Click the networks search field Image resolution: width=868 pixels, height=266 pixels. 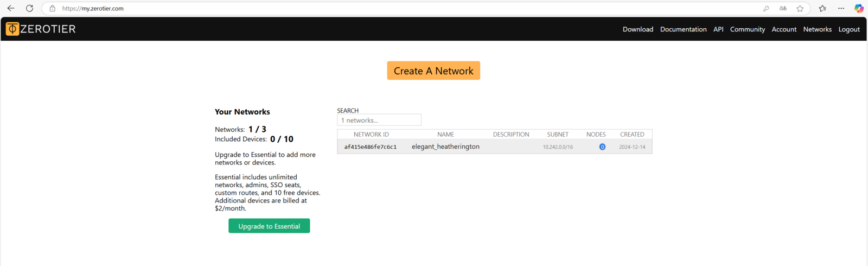pos(379,120)
